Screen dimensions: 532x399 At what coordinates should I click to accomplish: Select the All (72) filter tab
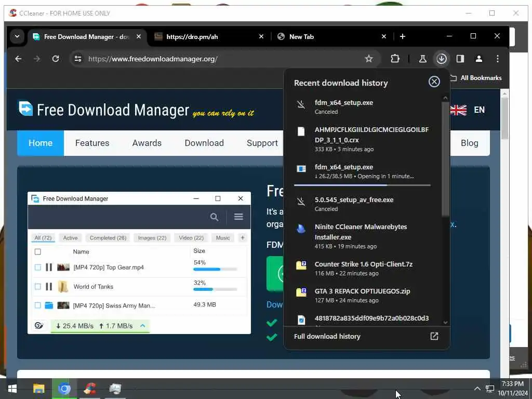[43, 238]
